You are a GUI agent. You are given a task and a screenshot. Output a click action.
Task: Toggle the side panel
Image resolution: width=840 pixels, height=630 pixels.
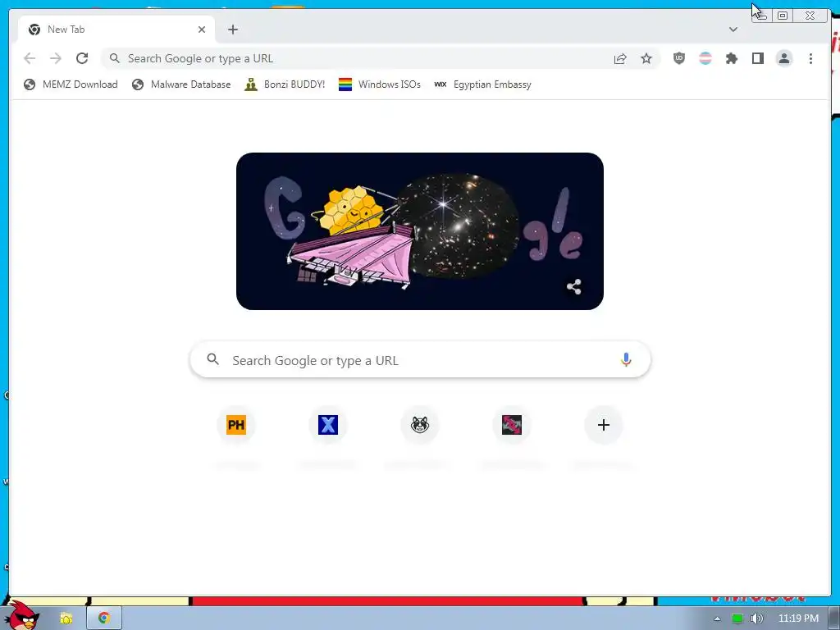click(757, 58)
